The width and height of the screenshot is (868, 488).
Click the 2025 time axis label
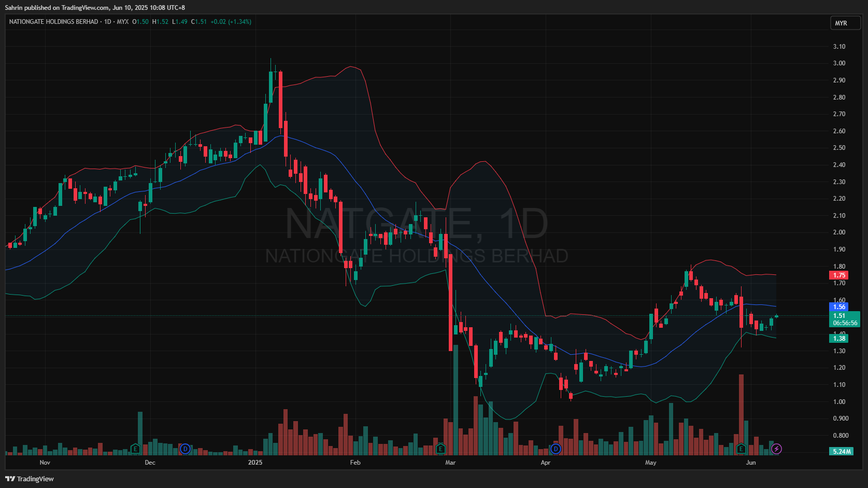coord(255,463)
